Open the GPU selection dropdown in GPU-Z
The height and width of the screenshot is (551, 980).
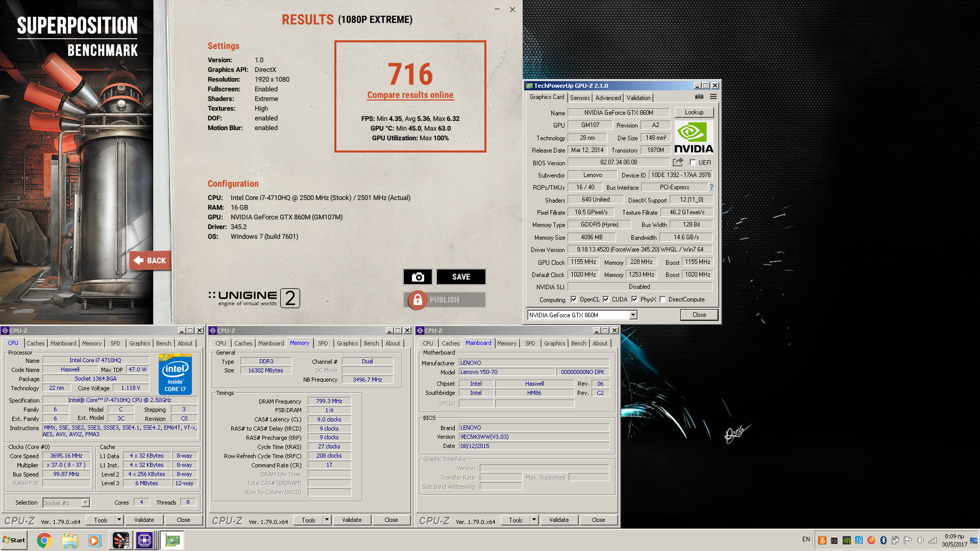[633, 315]
